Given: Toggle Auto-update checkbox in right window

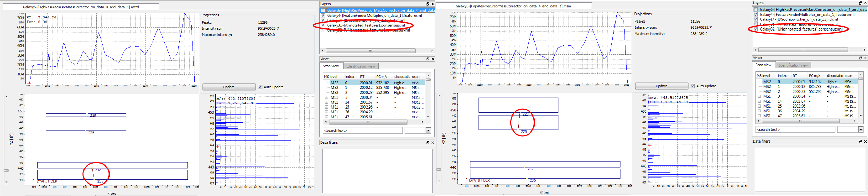Looking at the screenshot, I should pos(693,86).
